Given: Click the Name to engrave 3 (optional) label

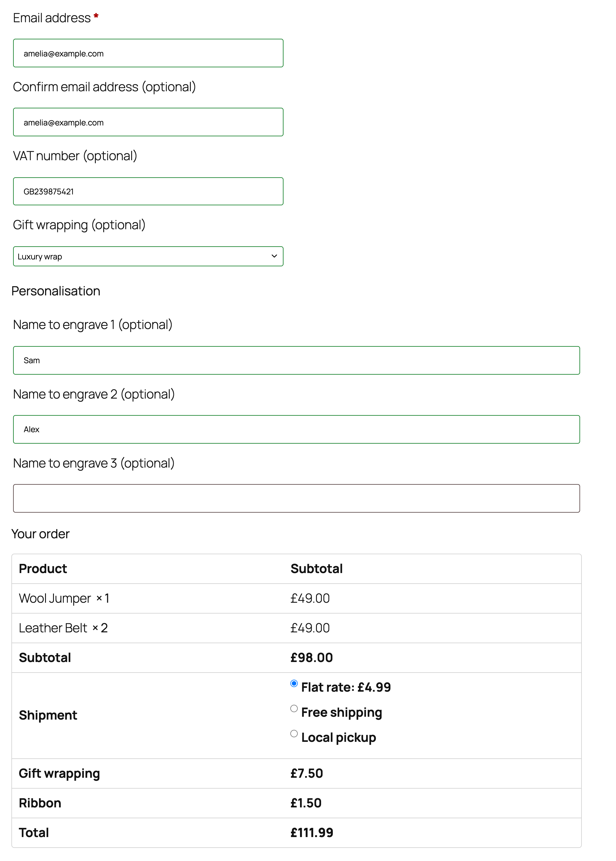Looking at the screenshot, I should coord(94,463).
